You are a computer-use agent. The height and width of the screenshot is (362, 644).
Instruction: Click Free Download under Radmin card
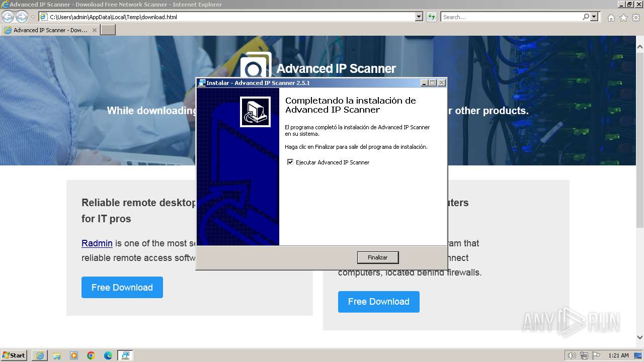122,287
